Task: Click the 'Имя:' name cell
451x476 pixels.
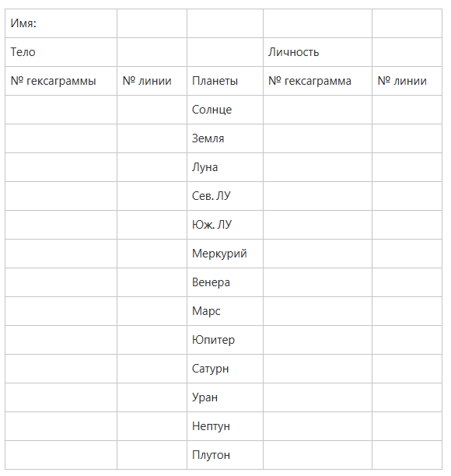Action: (x=61, y=23)
